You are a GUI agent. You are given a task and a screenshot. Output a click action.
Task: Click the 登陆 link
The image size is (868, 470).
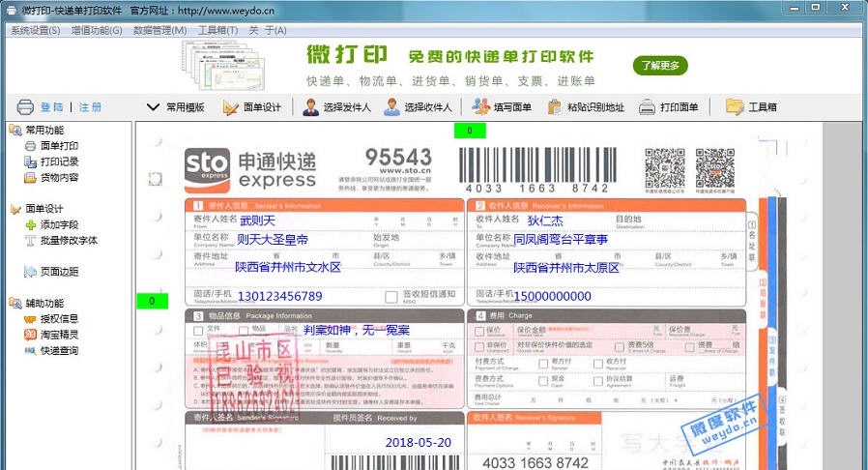(51, 106)
